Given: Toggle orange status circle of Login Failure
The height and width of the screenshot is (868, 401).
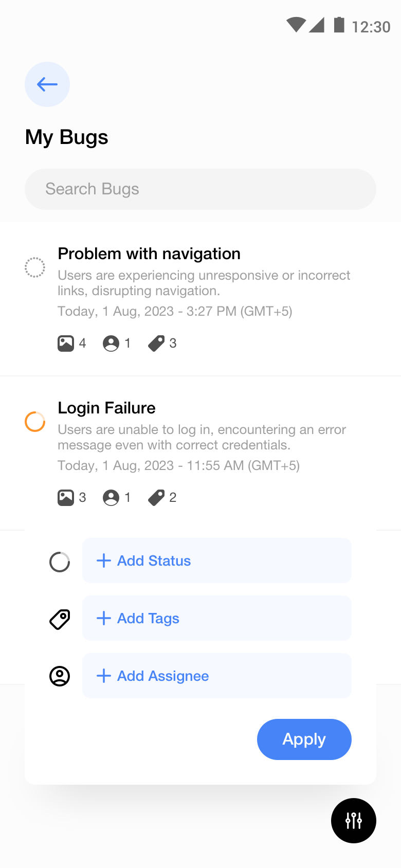Looking at the screenshot, I should (x=35, y=422).
